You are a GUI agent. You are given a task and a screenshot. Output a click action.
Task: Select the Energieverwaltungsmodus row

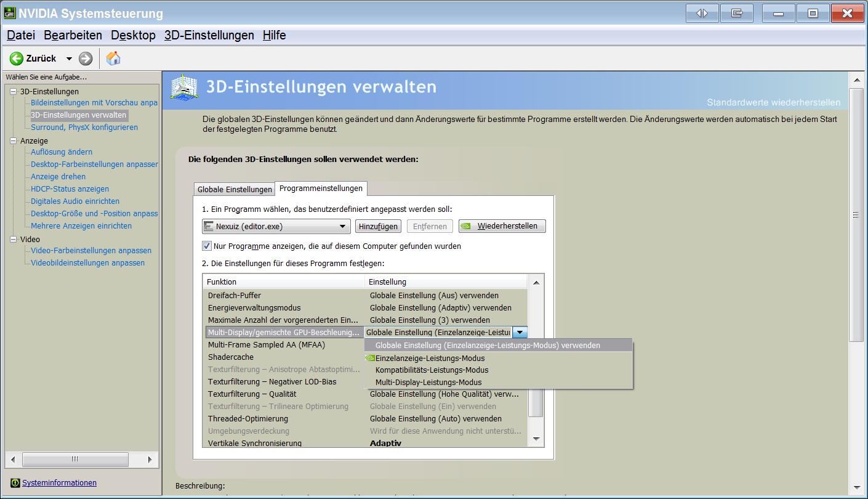[x=365, y=307]
